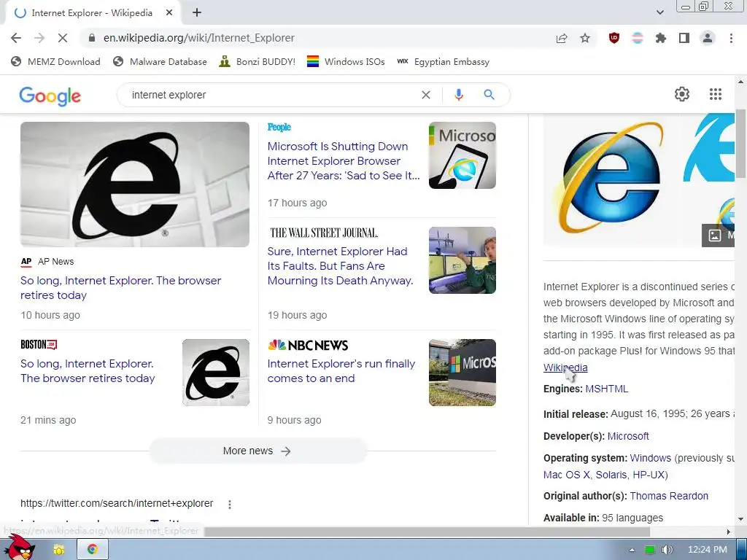
Task: Open the Wall Street Journal article thumbnail
Action: tap(462, 260)
